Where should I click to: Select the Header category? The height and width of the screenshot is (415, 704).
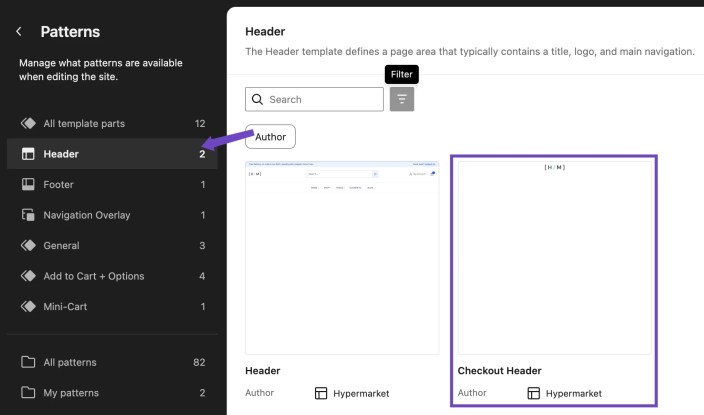pos(112,154)
